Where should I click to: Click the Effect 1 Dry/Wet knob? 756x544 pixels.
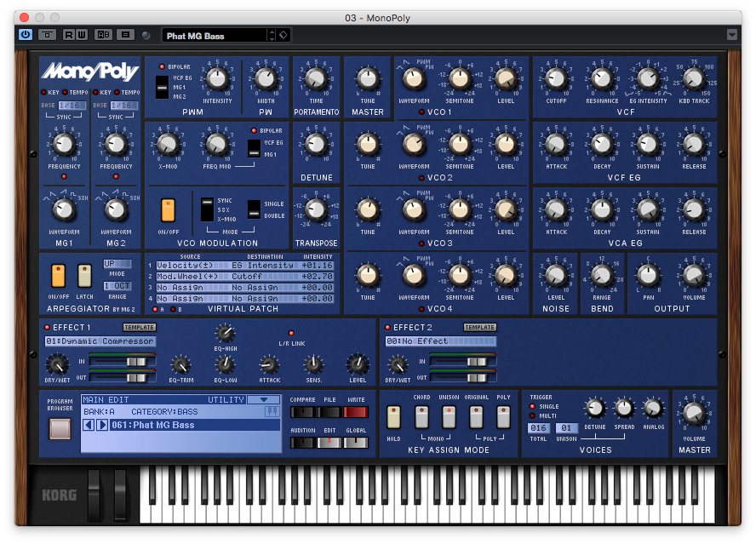tap(57, 365)
